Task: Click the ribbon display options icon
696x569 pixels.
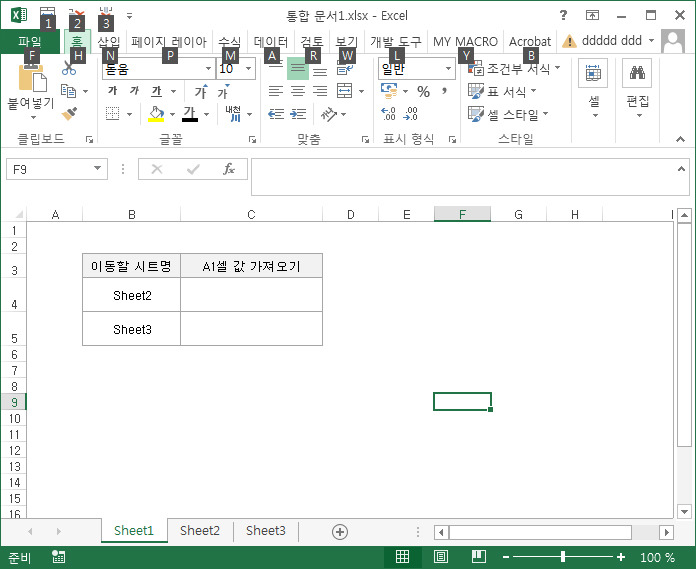Action: click(592, 16)
